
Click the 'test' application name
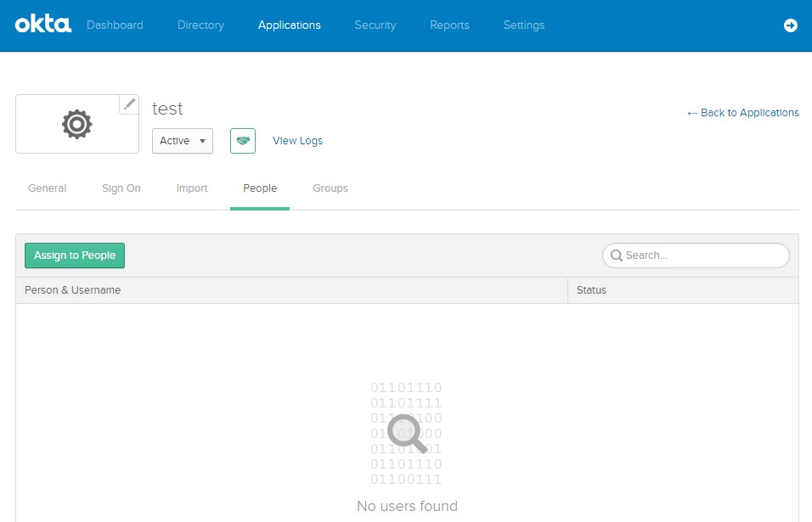[167, 109]
